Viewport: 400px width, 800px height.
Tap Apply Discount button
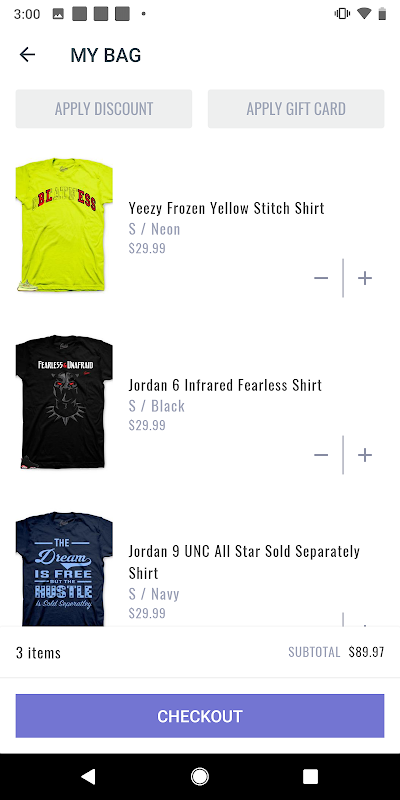104,109
